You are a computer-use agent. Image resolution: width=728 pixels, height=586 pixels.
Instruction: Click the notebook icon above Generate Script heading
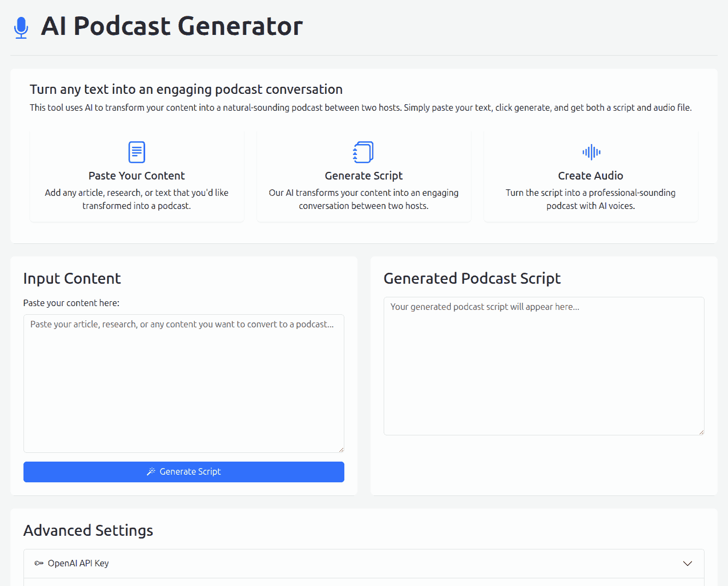(x=363, y=152)
